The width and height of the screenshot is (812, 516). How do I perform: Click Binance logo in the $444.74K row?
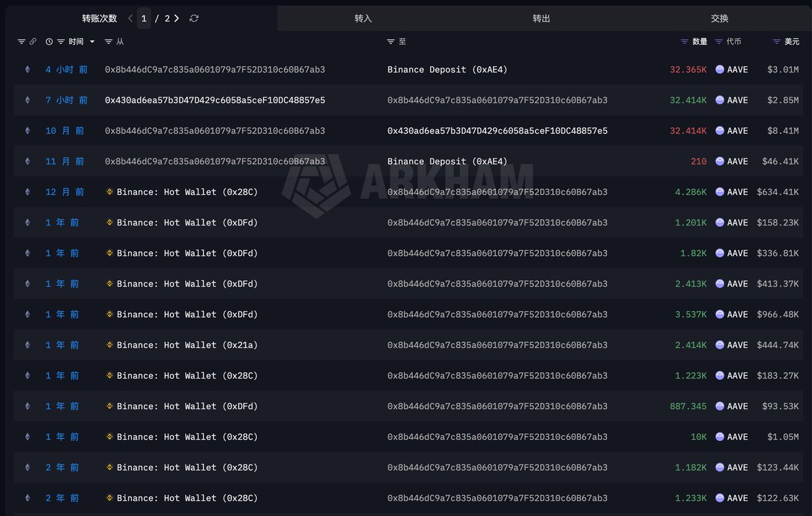coord(110,345)
